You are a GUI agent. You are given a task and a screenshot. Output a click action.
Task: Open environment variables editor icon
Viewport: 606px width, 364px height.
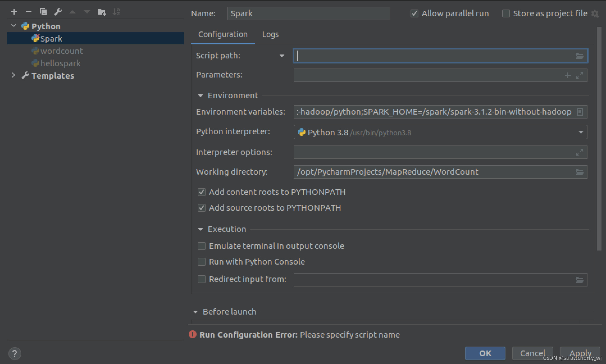[580, 112]
